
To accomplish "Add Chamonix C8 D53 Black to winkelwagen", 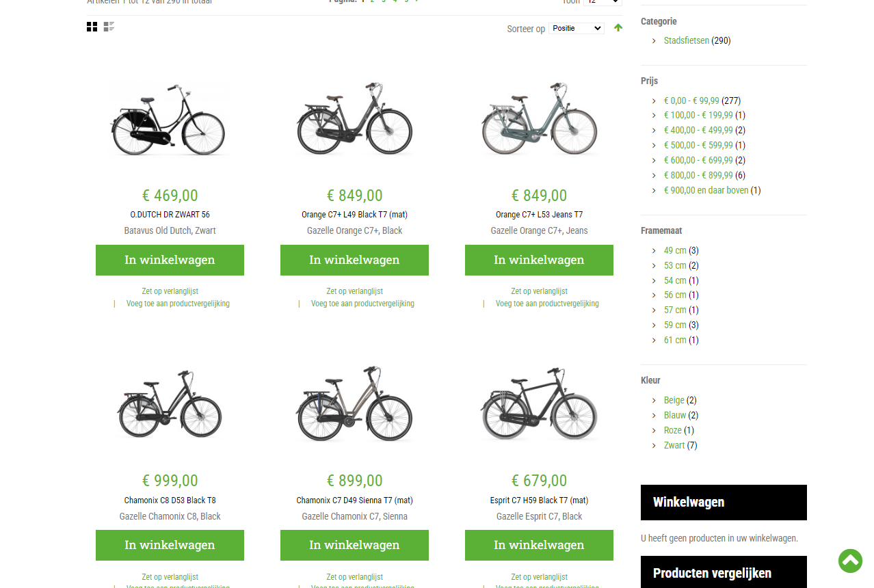I will [170, 545].
